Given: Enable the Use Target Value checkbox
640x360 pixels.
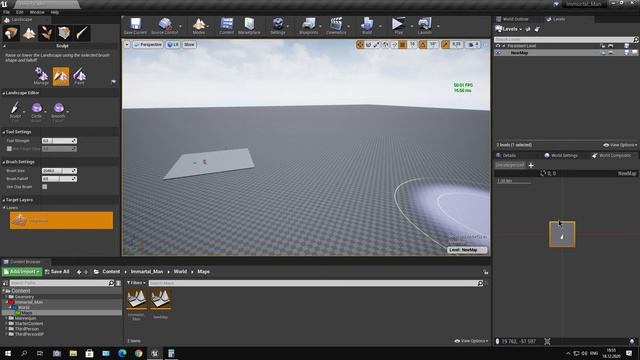Looking at the screenshot, I should 9,149.
